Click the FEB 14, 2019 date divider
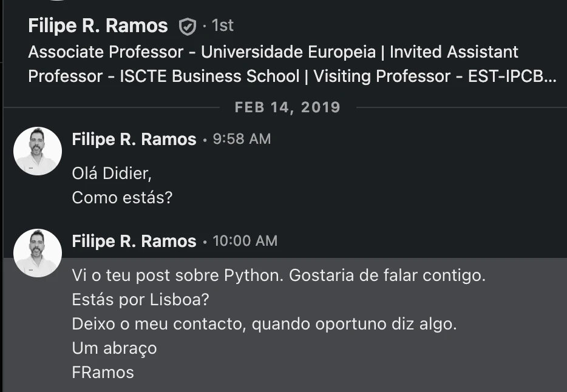 pos(288,107)
